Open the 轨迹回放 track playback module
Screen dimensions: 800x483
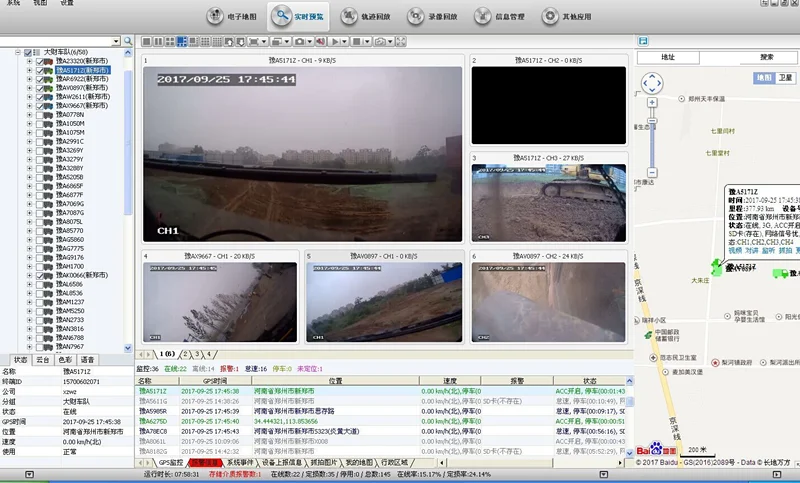coord(366,16)
